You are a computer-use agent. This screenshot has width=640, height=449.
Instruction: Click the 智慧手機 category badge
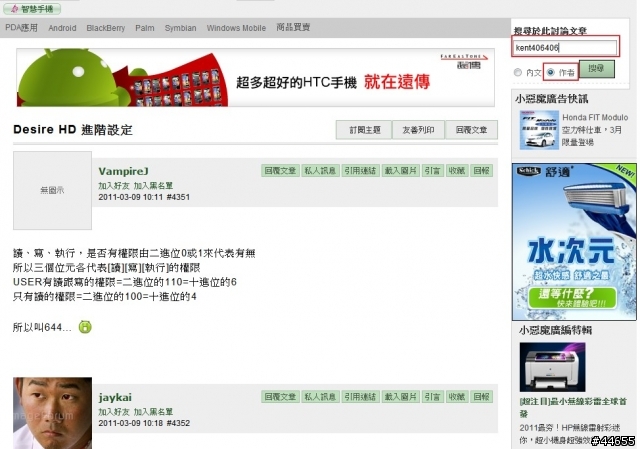(34, 9)
